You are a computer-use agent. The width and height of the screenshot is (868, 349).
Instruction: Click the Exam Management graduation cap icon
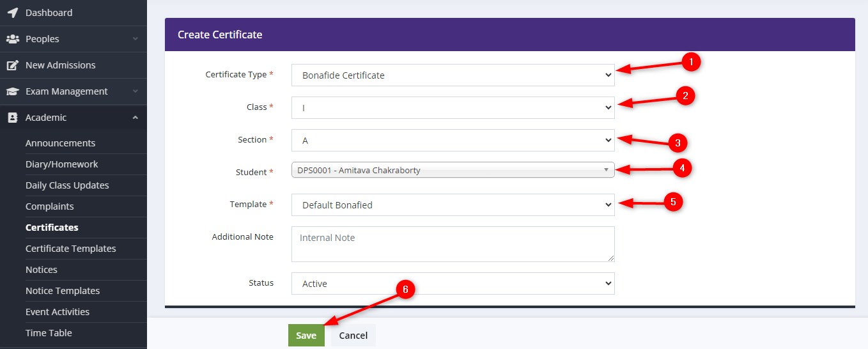[12, 91]
